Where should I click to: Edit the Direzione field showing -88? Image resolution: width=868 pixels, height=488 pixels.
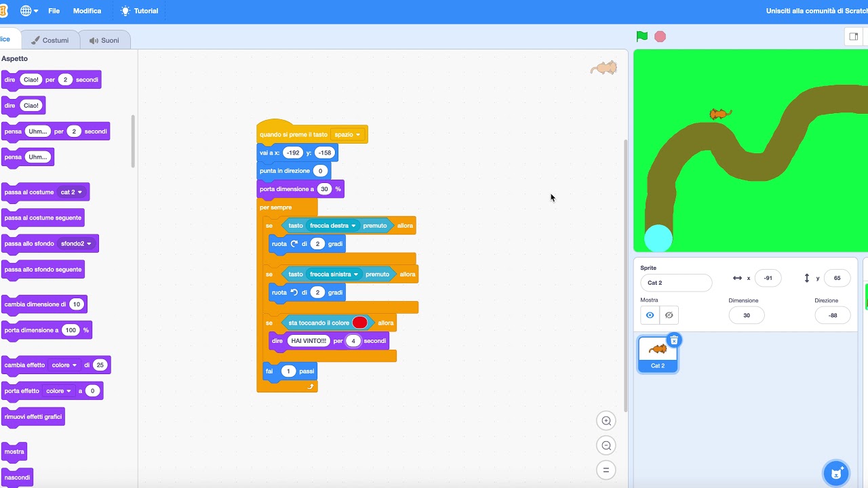[833, 315]
